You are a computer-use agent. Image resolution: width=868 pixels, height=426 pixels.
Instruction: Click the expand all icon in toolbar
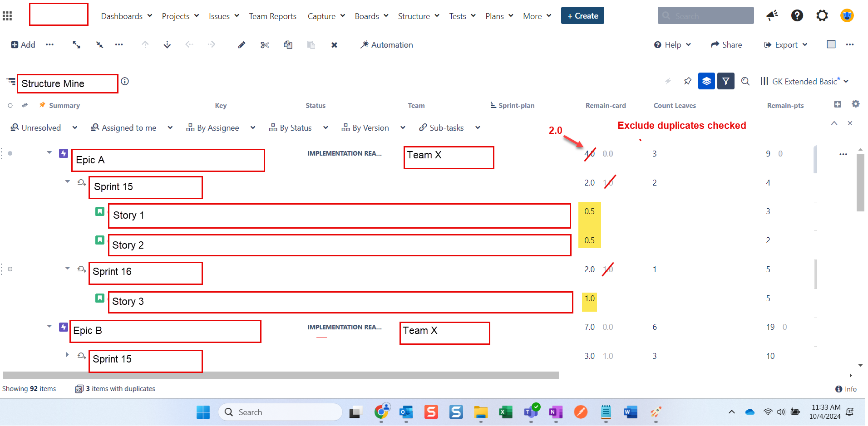click(x=76, y=44)
